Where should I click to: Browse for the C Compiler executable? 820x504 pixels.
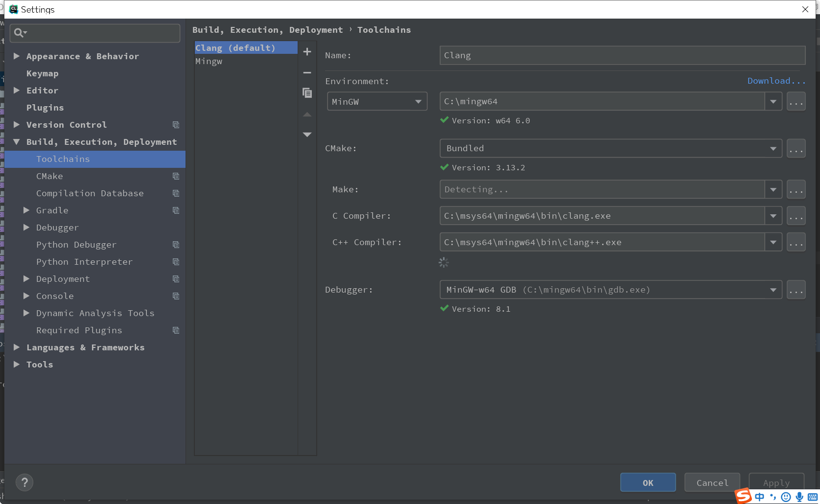pyautogui.click(x=796, y=215)
